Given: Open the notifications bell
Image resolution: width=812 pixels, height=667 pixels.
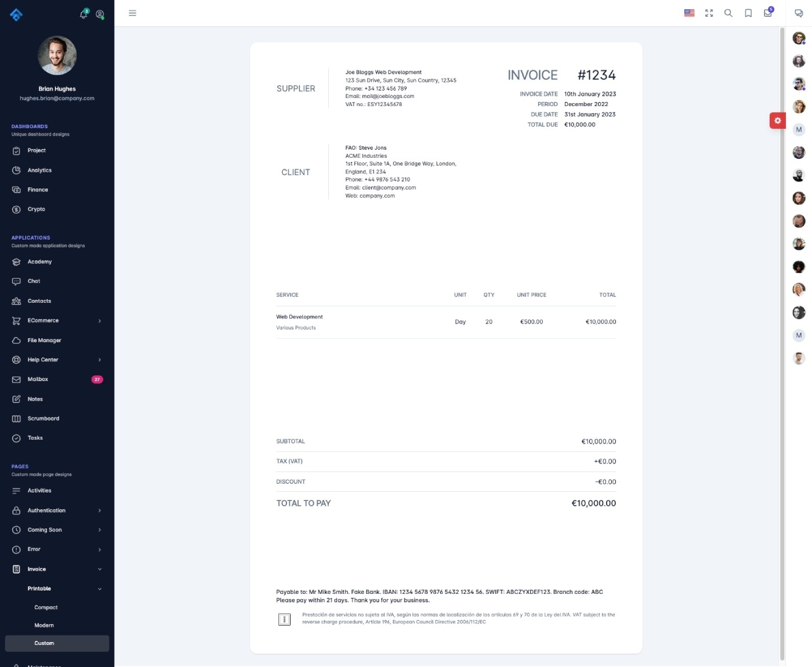Looking at the screenshot, I should tap(84, 14).
